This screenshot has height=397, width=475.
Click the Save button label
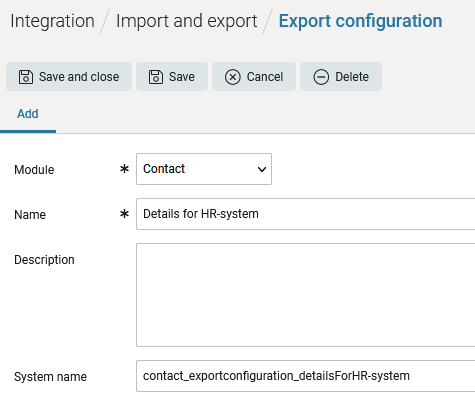[x=182, y=77]
